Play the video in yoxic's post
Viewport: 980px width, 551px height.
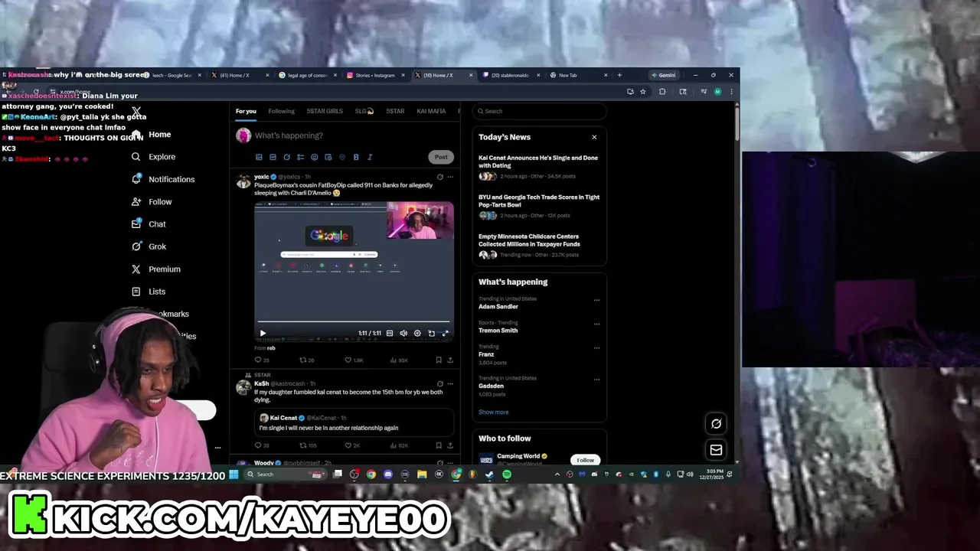click(263, 334)
